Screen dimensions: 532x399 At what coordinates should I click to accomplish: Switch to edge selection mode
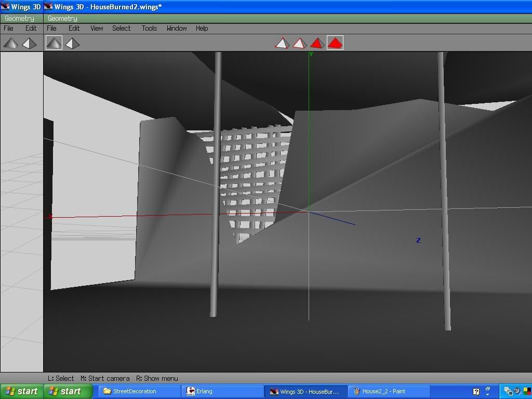(x=299, y=43)
